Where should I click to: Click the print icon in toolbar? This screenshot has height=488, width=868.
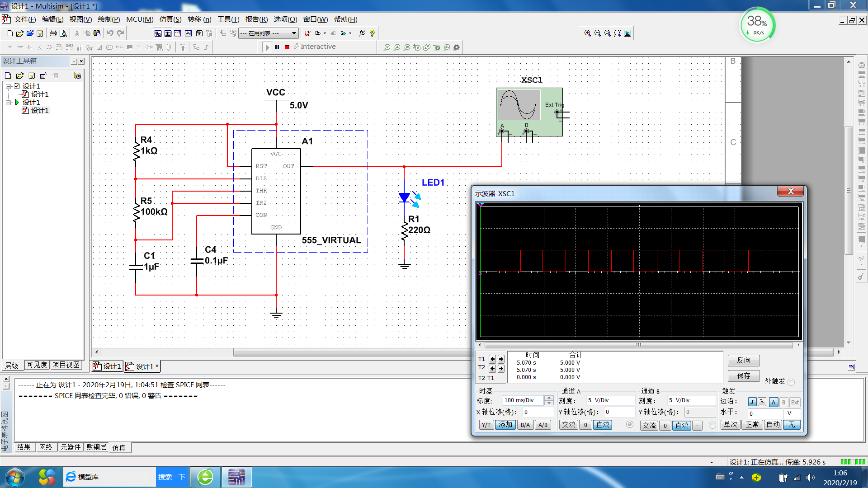[x=53, y=33]
